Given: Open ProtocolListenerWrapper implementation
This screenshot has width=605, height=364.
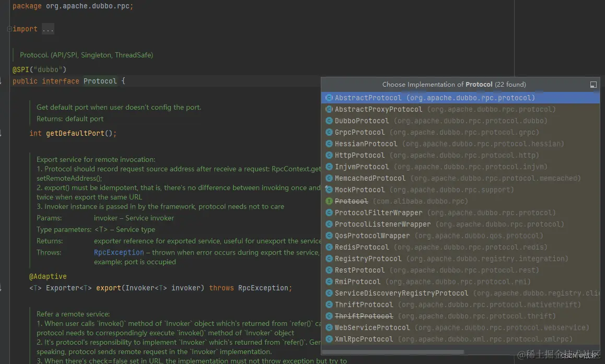Looking at the screenshot, I should [460, 224].
